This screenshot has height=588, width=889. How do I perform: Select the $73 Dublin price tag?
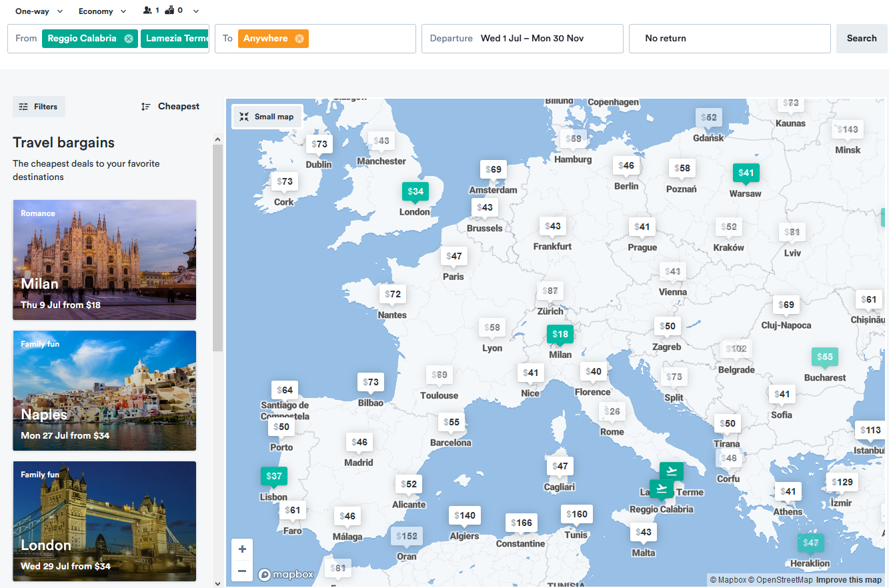319,144
